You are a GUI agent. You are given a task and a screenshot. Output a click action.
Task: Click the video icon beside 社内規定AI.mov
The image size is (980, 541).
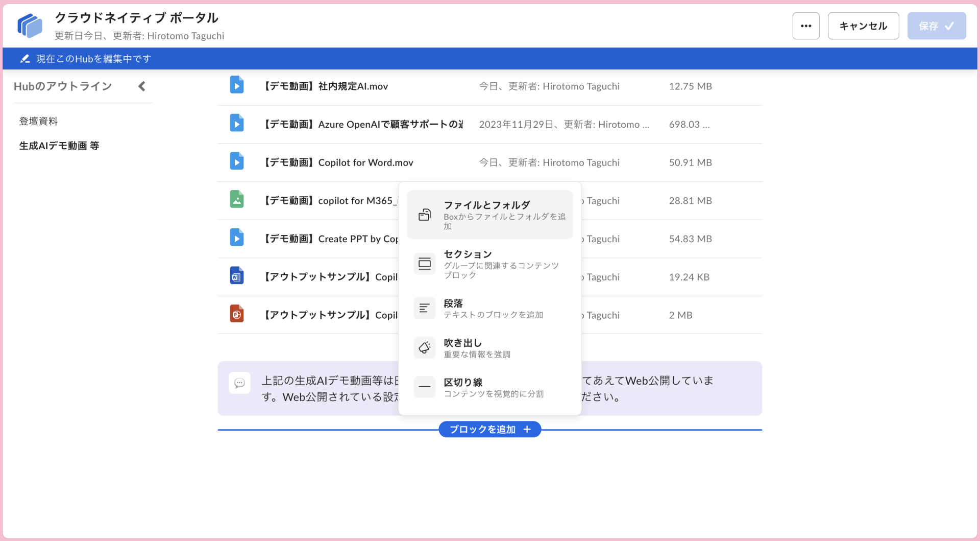point(237,85)
